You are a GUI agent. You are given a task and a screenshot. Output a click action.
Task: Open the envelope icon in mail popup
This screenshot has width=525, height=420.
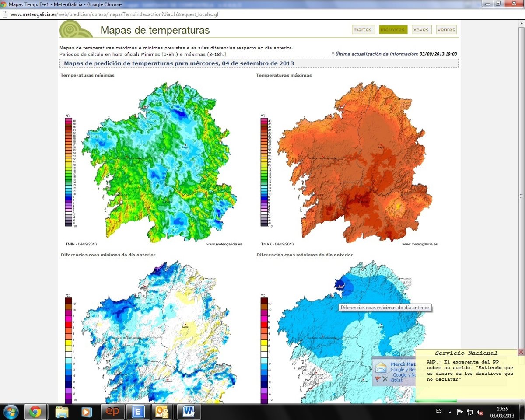pos(381,367)
